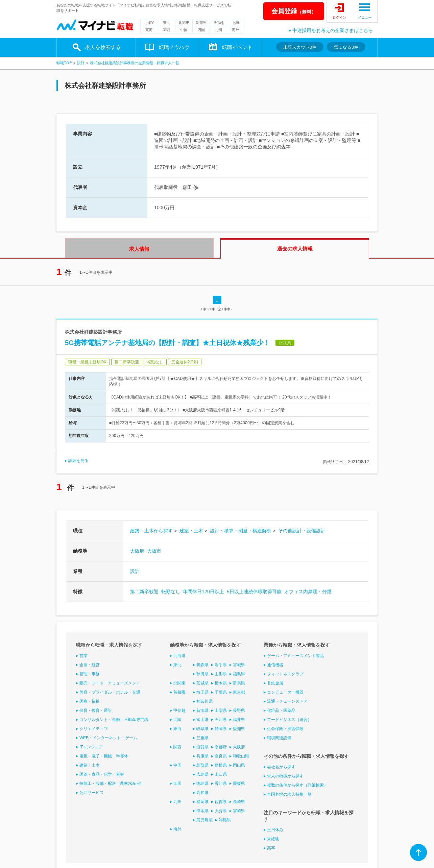This screenshot has width=434, height=868.
Task: Click the Mynavi Tenshoku logo
Action: coord(95,25)
